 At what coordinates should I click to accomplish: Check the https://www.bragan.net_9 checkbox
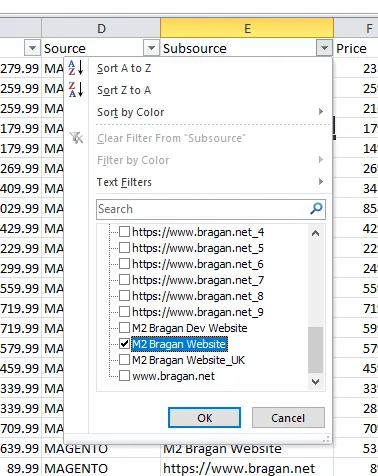pyautogui.click(x=124, y=311)
